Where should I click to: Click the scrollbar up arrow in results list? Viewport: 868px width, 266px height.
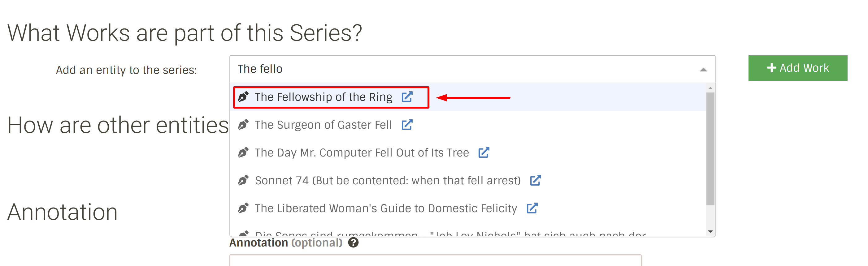click(x=710, y=88)
